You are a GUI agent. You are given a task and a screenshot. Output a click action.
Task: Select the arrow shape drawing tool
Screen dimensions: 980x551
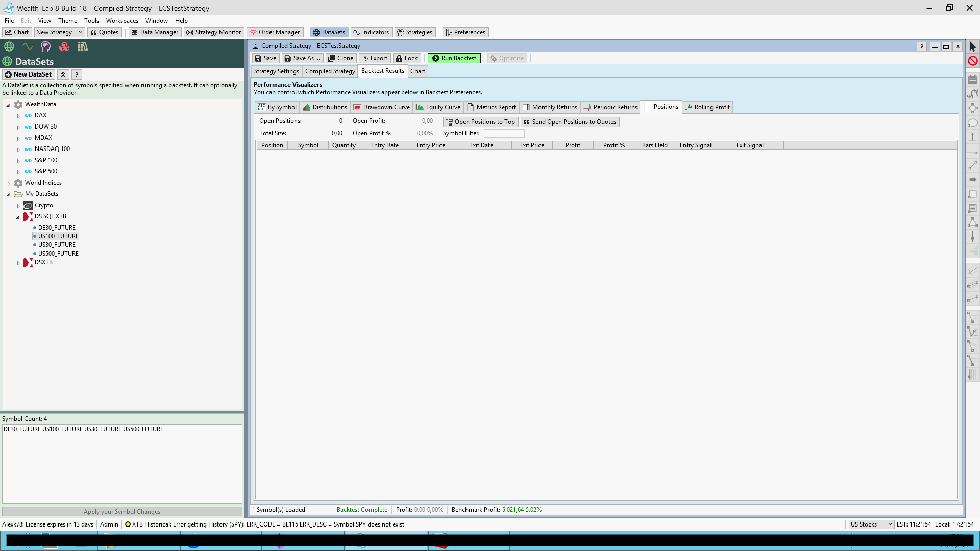973,180
